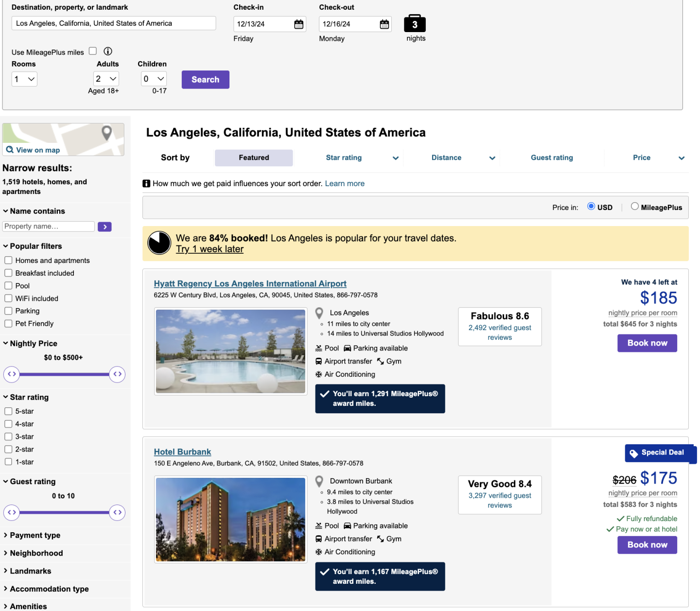Select the Featured sort tab

254,158
